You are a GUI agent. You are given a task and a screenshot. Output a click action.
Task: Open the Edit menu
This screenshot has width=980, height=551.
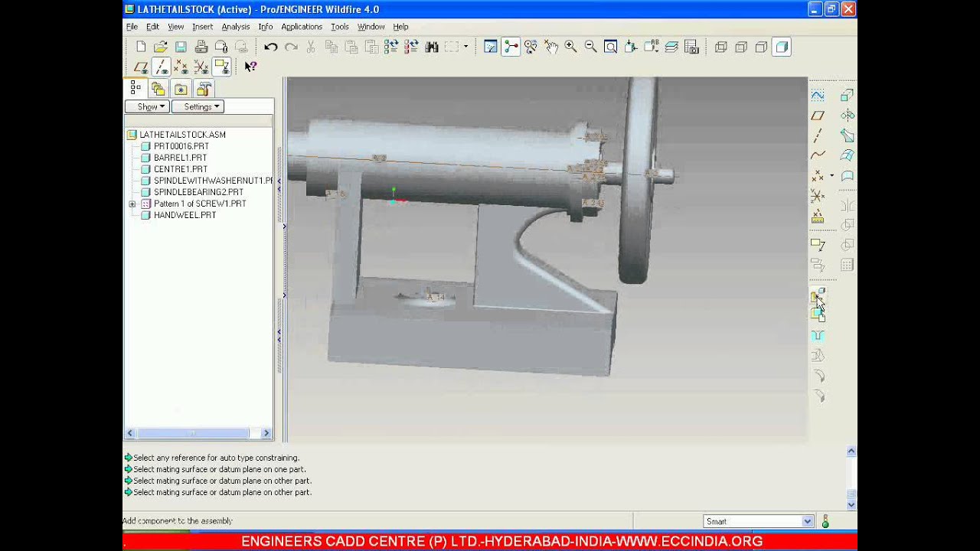tap(152, 27)
